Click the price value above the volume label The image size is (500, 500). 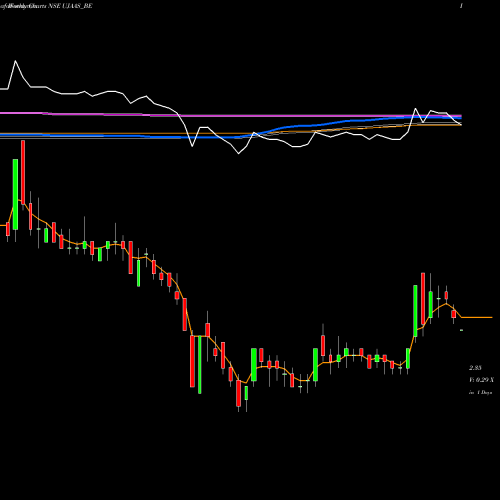tap(475, 368)
